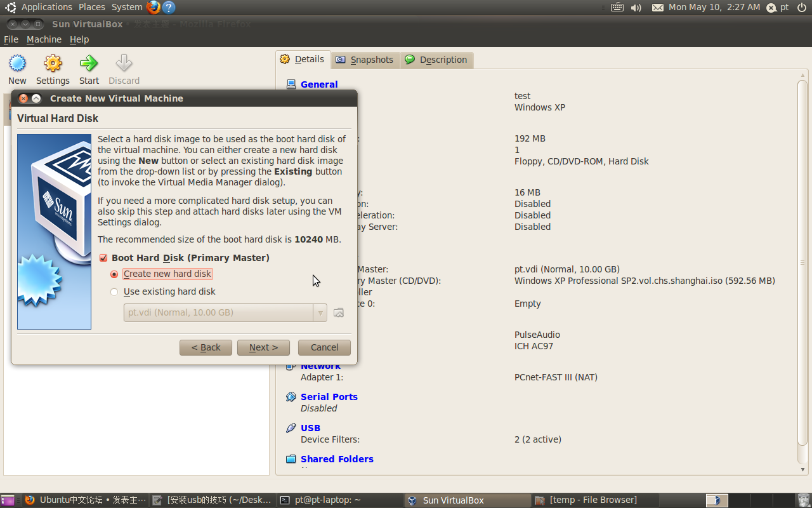Open the System menu
This screenshot has width=812, height=508.
point(127,7)
